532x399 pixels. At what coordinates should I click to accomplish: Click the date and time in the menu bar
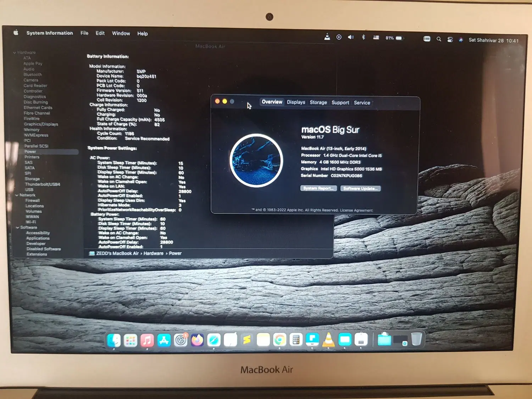point(493,40)
